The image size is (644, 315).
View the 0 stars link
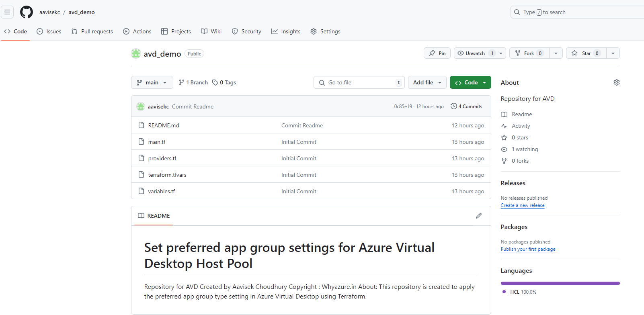point(515,137)
